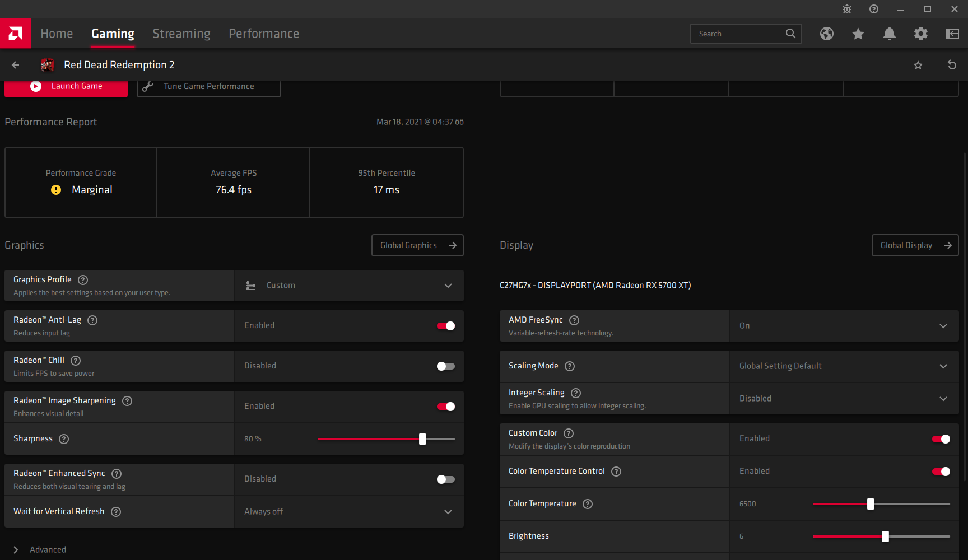
Task: Open the help question mark in title bar
Action: click(x=874, y=9)
